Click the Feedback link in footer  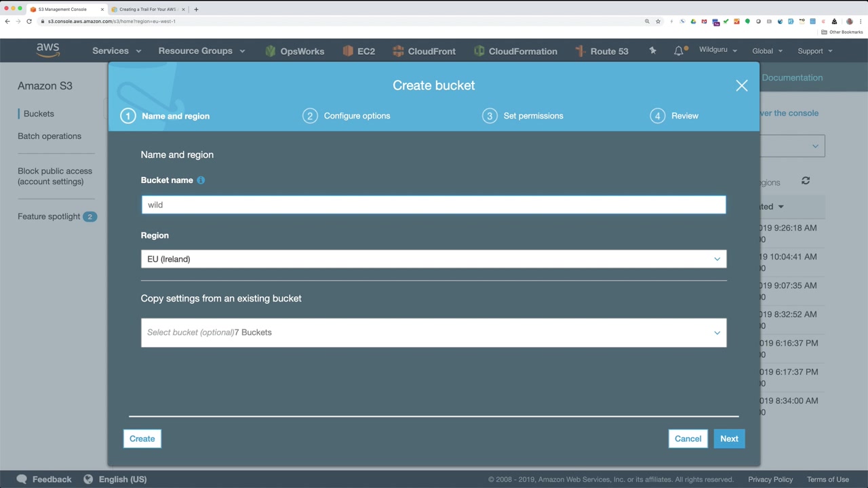(x=52, y=479)
